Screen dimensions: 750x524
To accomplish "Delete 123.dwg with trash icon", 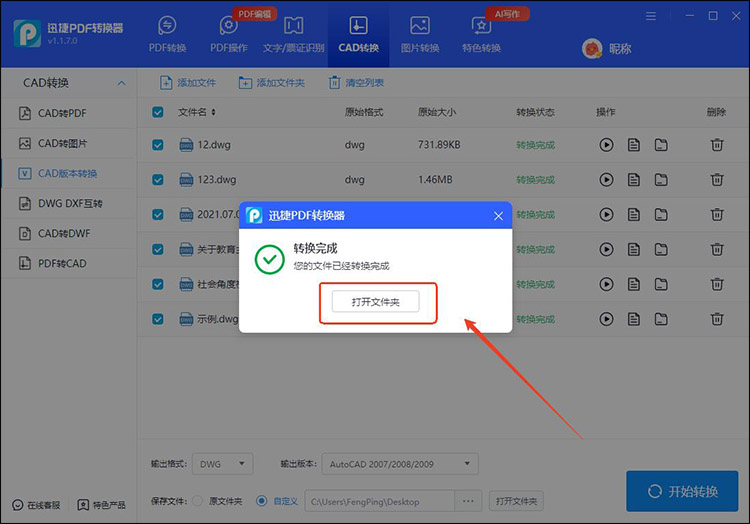I will pyautogui.click(x=717, y=180).
